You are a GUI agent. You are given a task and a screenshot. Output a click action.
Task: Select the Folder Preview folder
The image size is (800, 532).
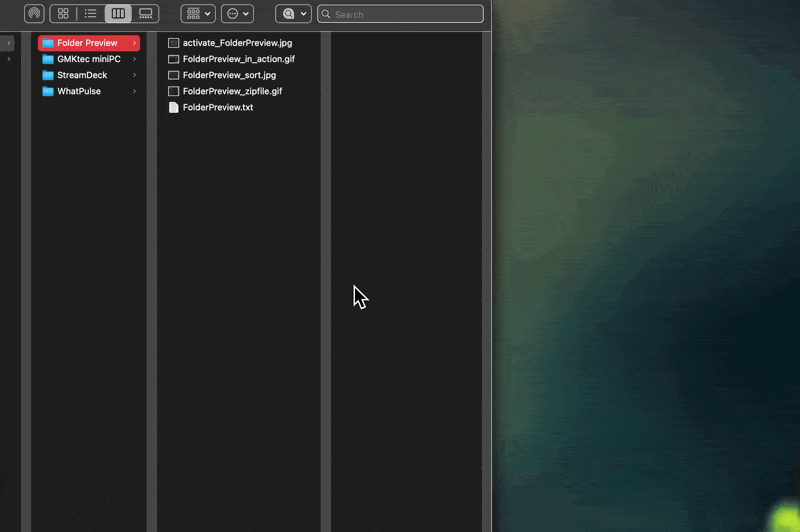click(x=87, y=43)
